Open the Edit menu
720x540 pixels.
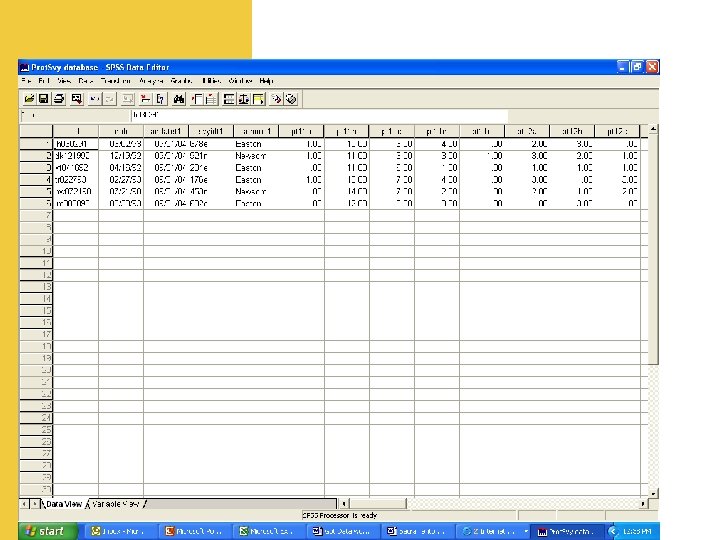(44, 81)
